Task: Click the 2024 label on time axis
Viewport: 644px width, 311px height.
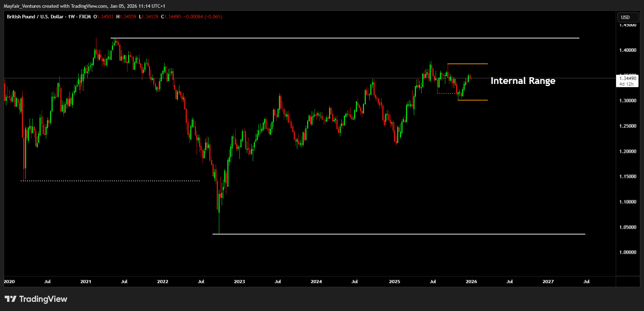Action: (x=316, y=281)
